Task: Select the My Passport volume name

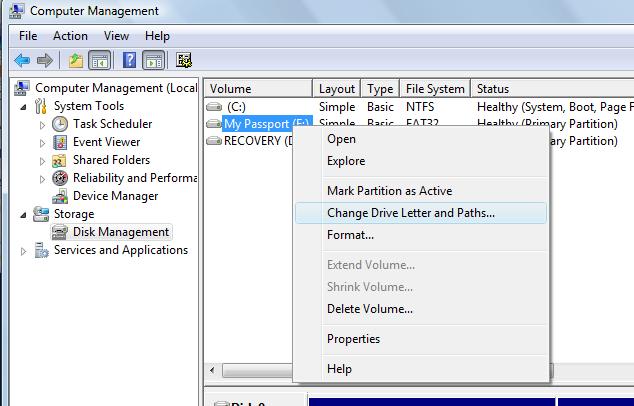Action: click(x=267, y=124)
